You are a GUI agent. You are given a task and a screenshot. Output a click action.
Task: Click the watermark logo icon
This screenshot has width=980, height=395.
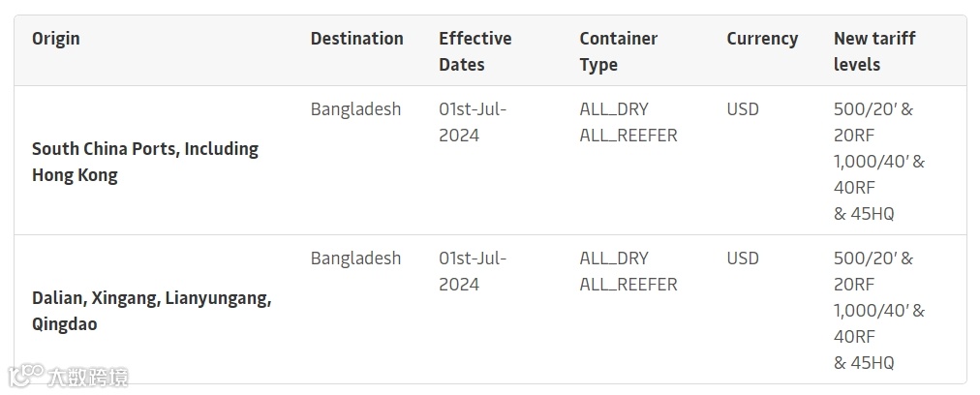point(23,375)
